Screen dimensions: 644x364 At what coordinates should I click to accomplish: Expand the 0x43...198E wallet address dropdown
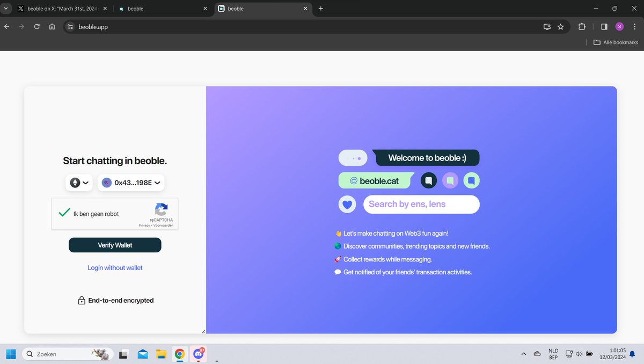tap(131, 183)
